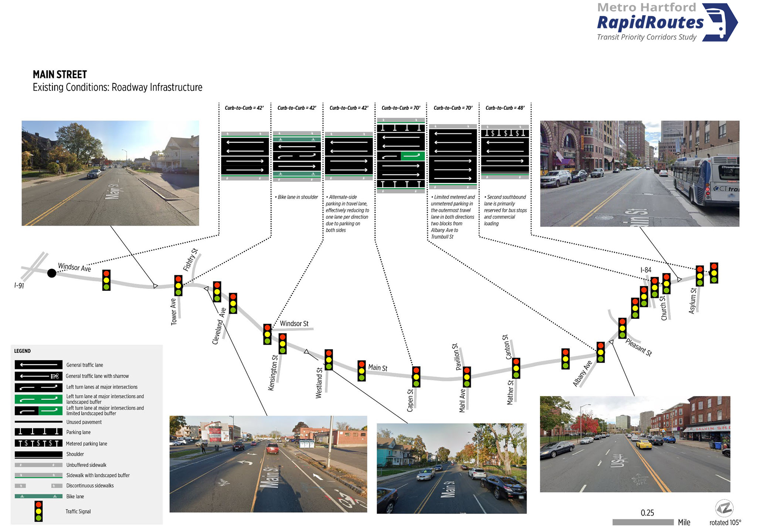Click the Left turn lanes at major intersections entry
This screenshot has height=532, width=757.
102,387
